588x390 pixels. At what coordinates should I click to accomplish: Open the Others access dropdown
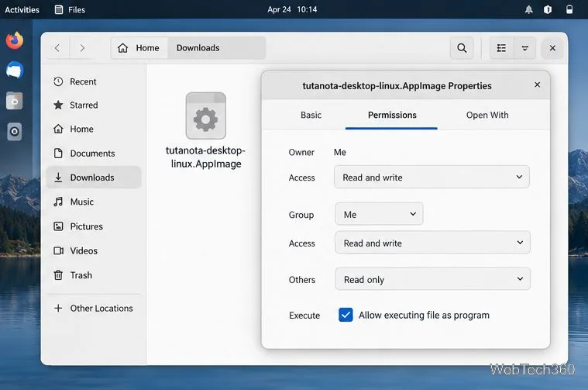click(x=432, y=279)
